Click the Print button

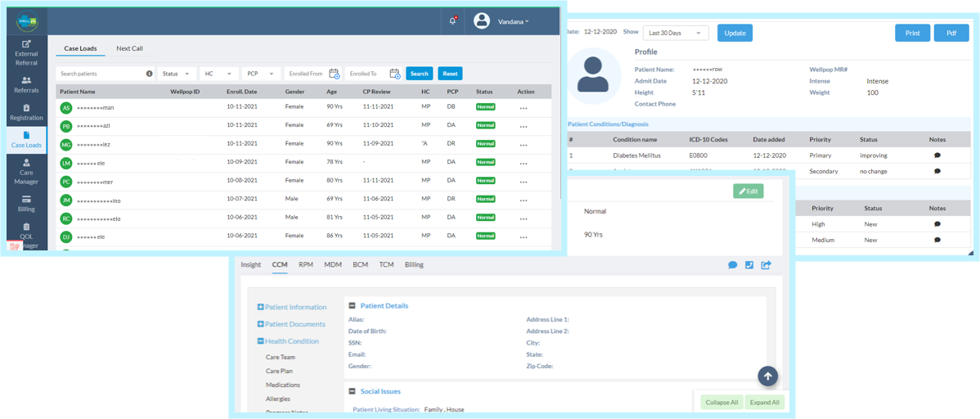pyautogui.click(x=912, y=33)
